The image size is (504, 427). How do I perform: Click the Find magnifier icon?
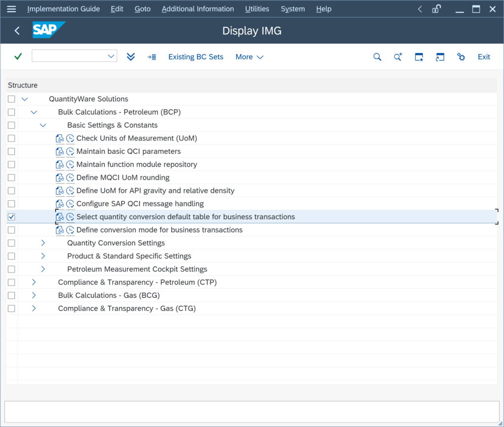pos(377,57)
